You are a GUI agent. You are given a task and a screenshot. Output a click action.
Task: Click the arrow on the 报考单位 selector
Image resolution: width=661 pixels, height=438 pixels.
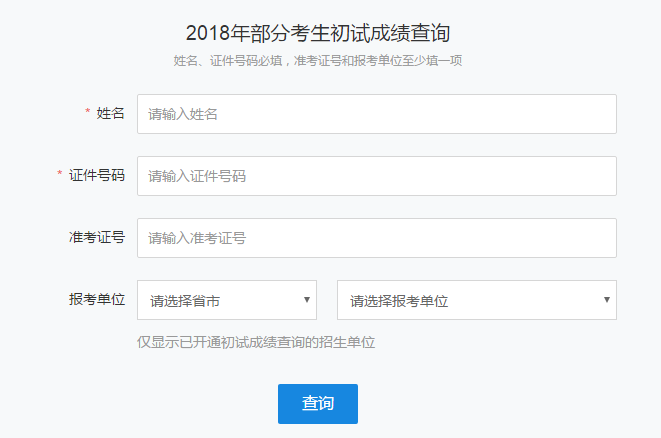click(x=606, y=300)
